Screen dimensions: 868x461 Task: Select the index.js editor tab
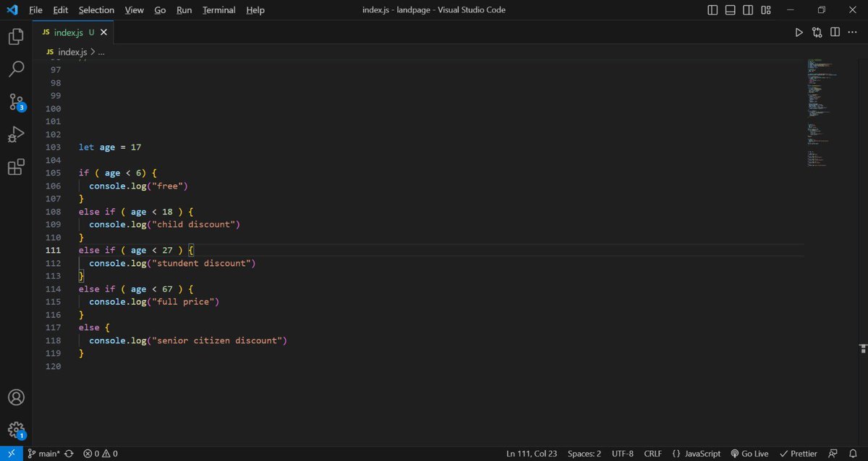(73, 33)
